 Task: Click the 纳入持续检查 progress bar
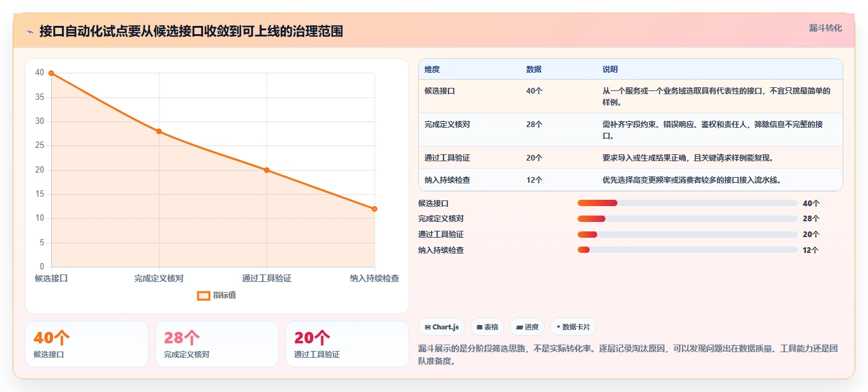[x=687, y=250]
